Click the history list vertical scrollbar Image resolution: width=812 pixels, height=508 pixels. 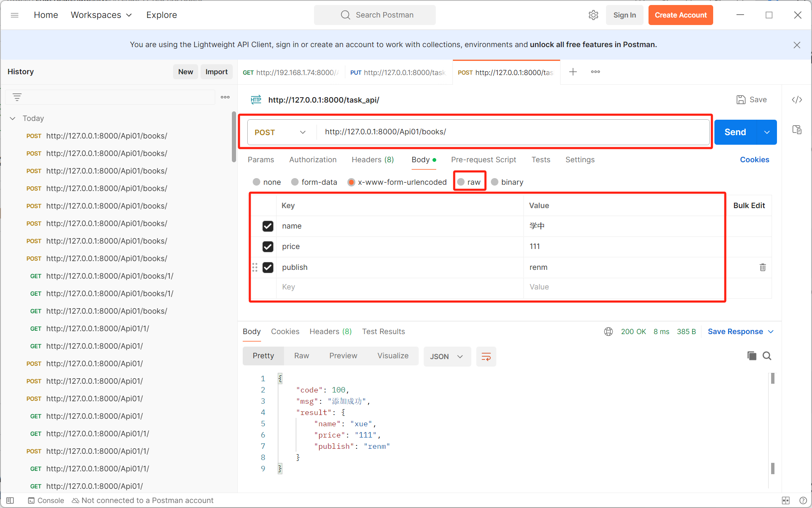point(234,138)
